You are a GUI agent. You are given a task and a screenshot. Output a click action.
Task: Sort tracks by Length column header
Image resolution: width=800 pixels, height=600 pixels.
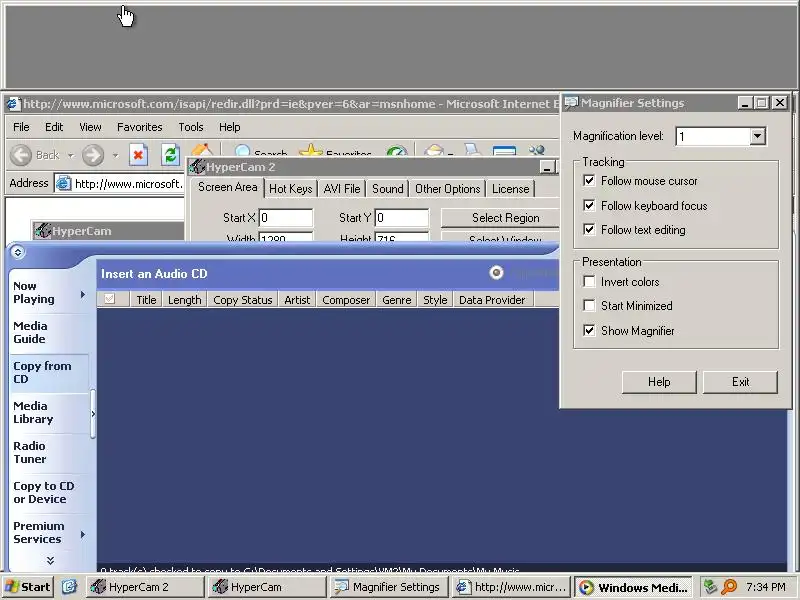pos(184,299)
